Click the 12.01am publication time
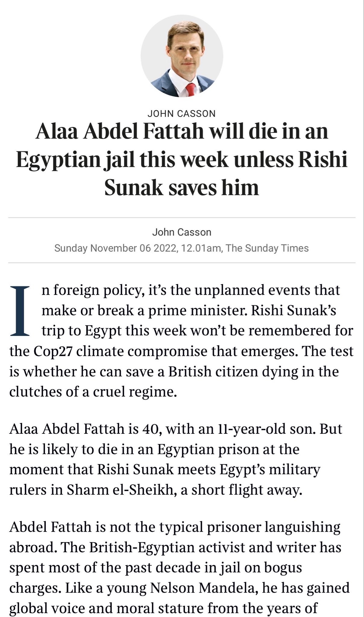 [x=201, y=248]
